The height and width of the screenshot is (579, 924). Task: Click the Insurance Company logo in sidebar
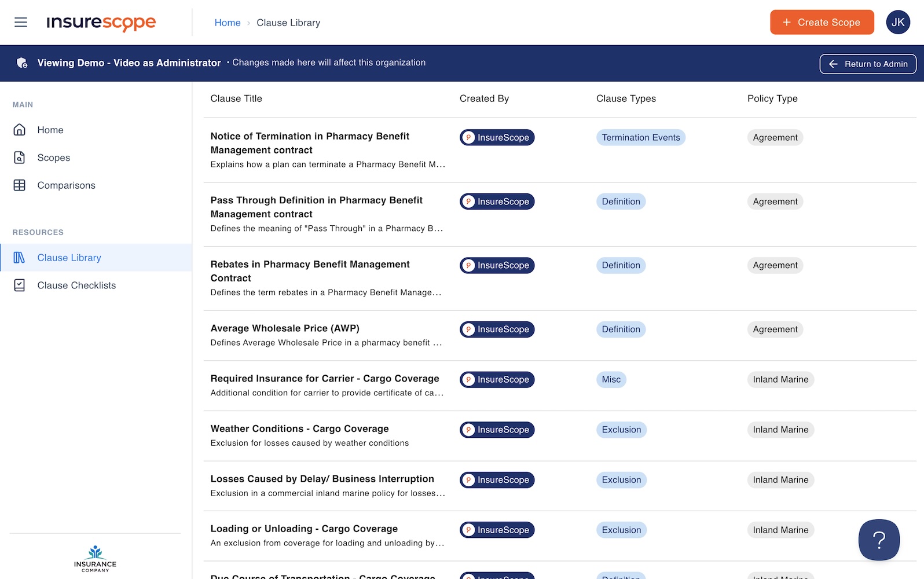95,558
